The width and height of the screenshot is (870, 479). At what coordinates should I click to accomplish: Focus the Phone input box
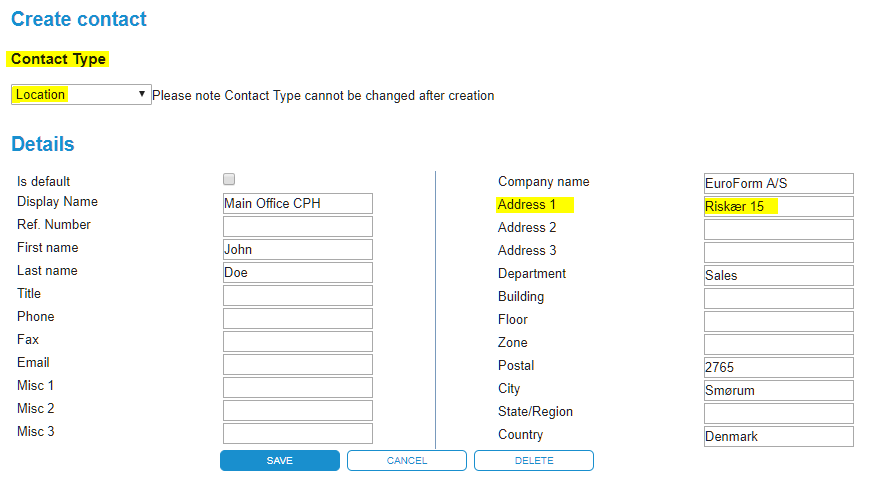[x=297, y=319]
